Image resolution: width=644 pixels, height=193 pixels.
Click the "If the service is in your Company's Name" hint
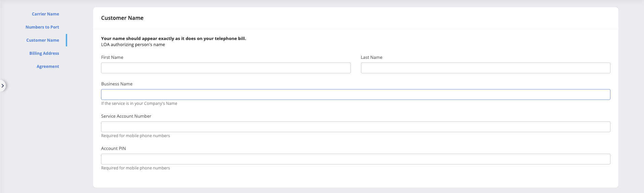[x=139, y=104]
